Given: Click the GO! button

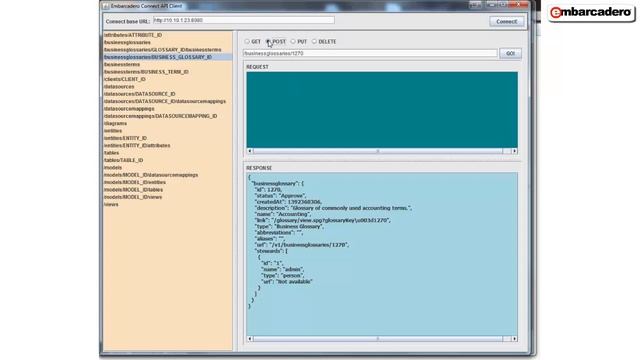Looking at the screenshot, I should (x=510, y=53).
